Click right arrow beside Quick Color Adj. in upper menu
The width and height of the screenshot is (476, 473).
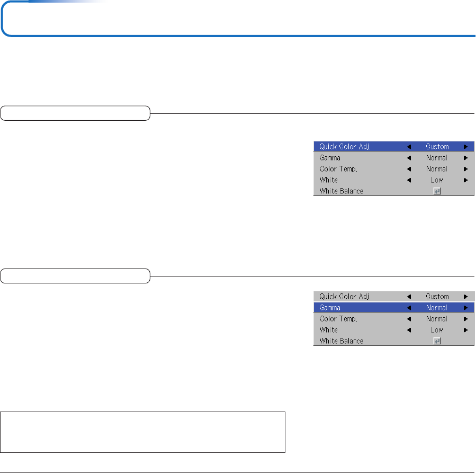tap(465, 147)
